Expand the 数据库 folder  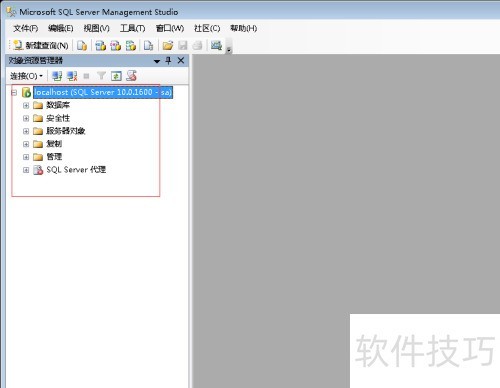(x=26, y=106)
